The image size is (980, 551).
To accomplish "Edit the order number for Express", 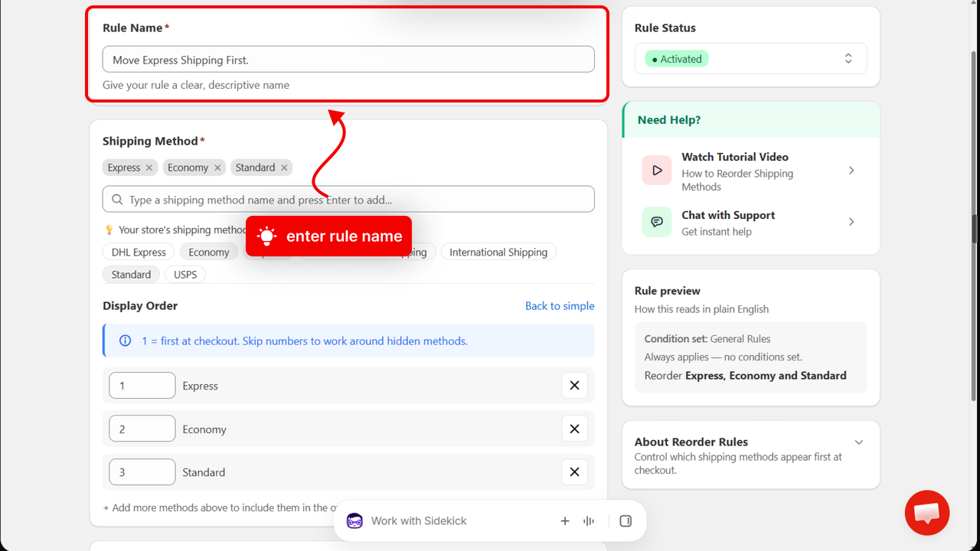I will tap(142, 386).
